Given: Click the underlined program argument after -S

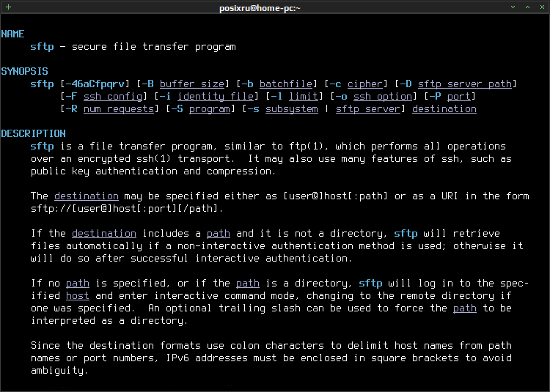Looking at the screenshot, I should pos(210,109).
